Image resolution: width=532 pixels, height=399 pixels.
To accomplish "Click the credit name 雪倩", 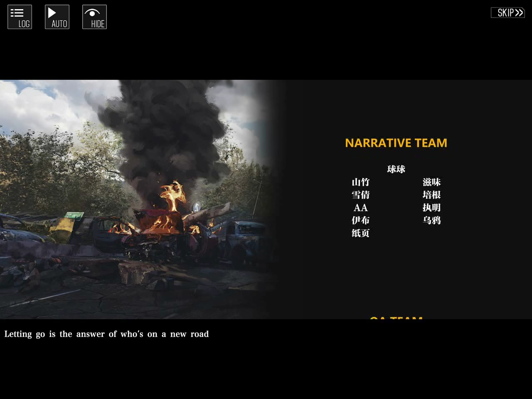I will point(360,195).
